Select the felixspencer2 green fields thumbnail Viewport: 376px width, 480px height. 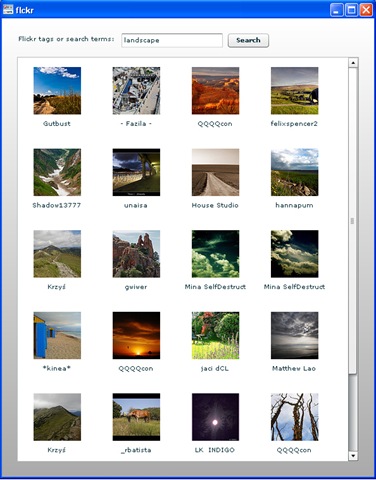coord(294,91)
